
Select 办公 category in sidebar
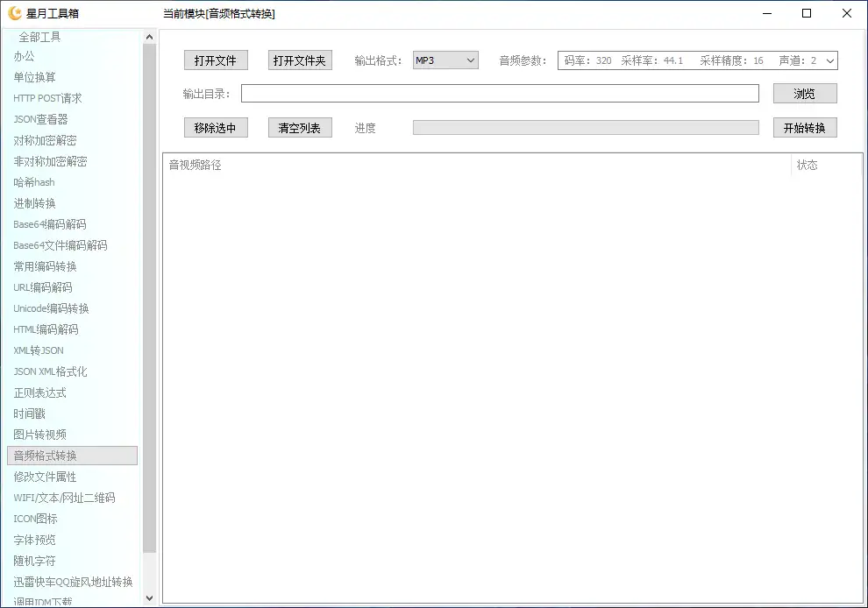pos(24,56)
